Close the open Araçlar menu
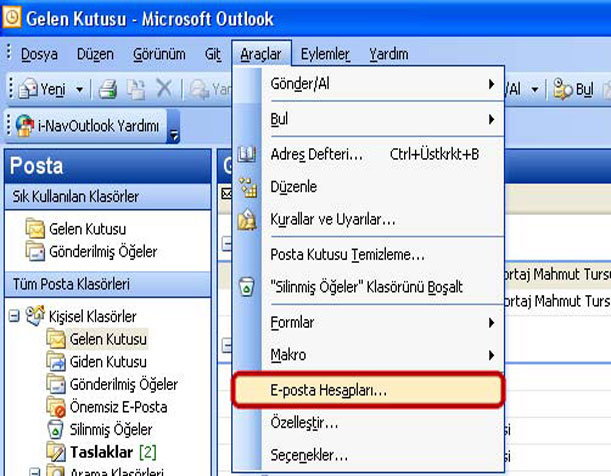Image resolution: width=611 pixels, height=476 pixels. 261,53
